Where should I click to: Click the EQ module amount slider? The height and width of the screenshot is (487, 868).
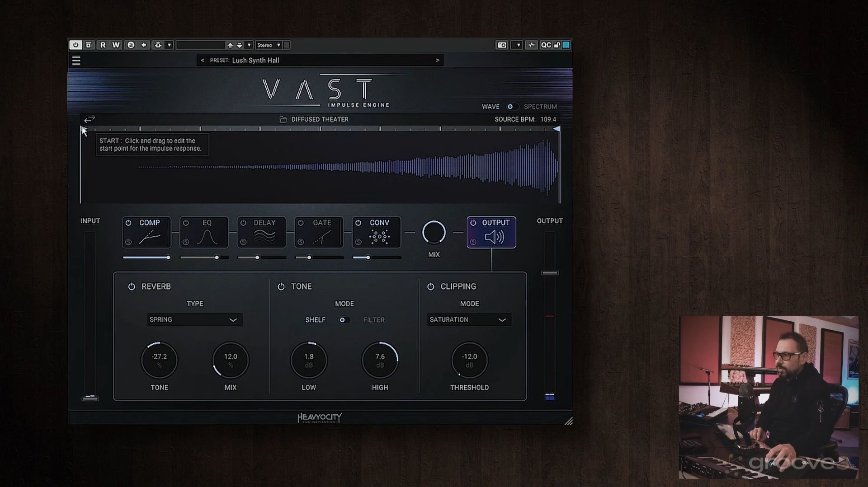204,258
